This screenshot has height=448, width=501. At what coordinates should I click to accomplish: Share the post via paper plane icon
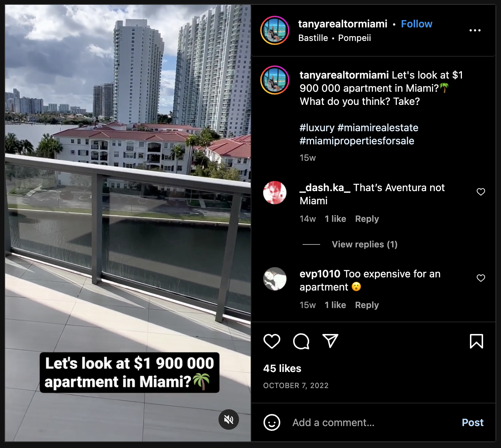[x=330, y=341]
